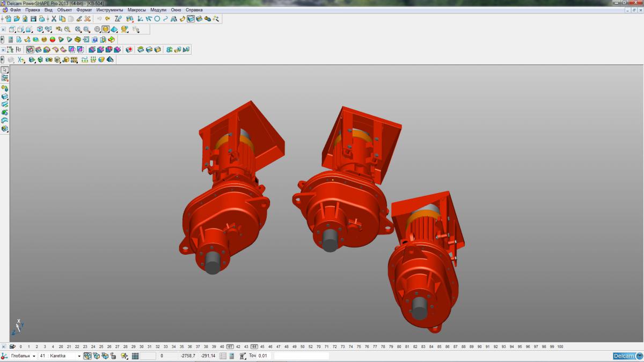This screenshot has height=362, width=644.
Task: Click the calculator icon in third toolbar row
Action: (11, 39)
